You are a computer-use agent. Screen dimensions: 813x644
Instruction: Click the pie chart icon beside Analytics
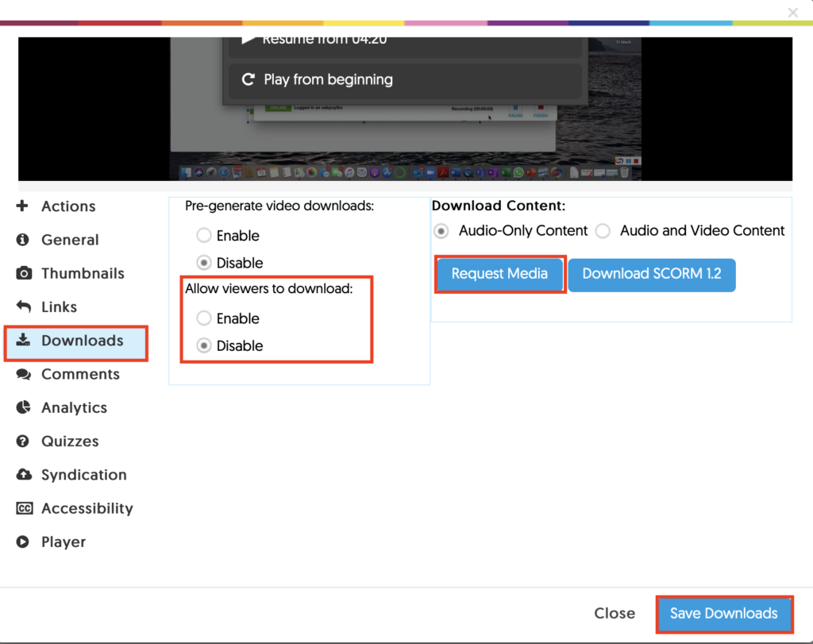click(x=23, y=407)
